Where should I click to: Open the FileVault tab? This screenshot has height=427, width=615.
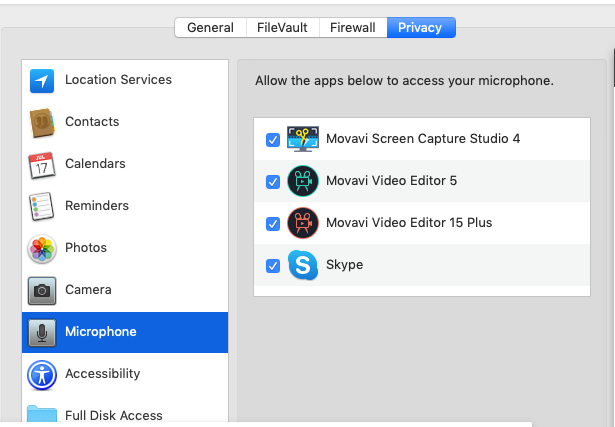click(x=282, y=27)
